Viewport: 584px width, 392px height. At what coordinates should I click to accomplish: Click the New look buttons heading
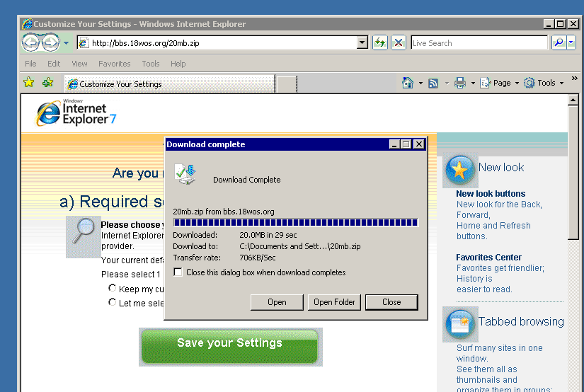click(x=491, y=194)
